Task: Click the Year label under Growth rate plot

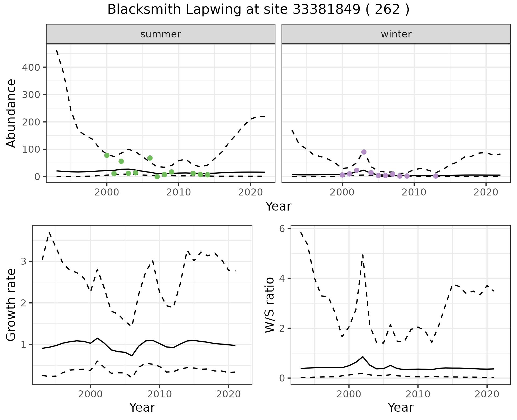Action: coord(142,407)
